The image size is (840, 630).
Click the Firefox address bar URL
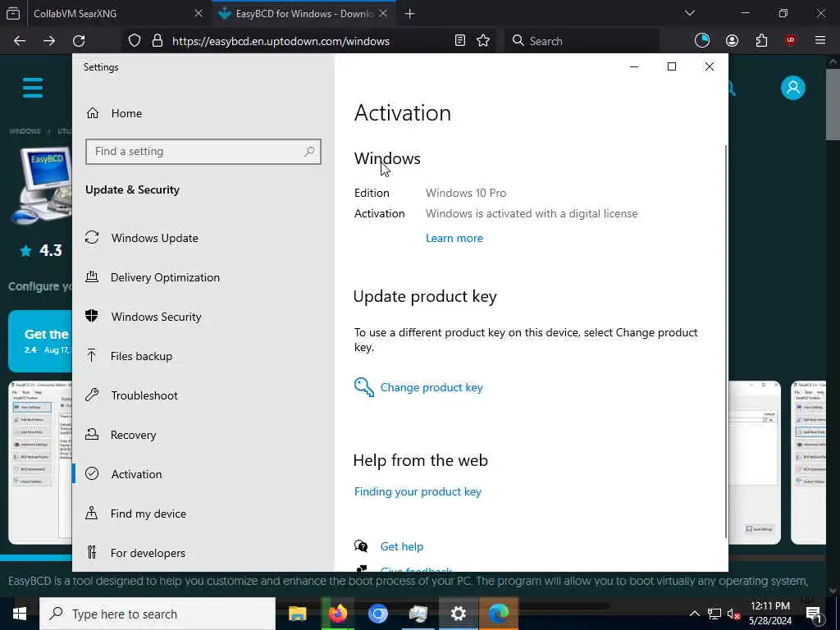click(x=281, y=41)
